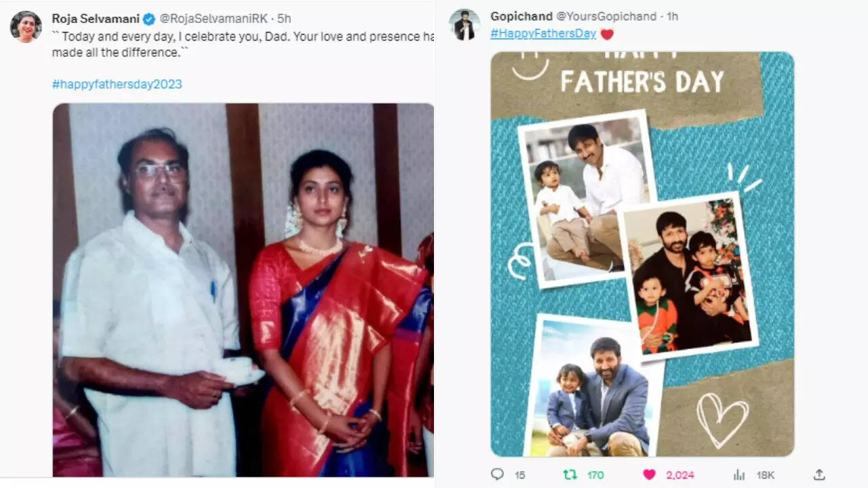Open the 1h timestamp on Gopichand's tweet
This screenshot has width=868, height=488.
[x=672, y=16]
